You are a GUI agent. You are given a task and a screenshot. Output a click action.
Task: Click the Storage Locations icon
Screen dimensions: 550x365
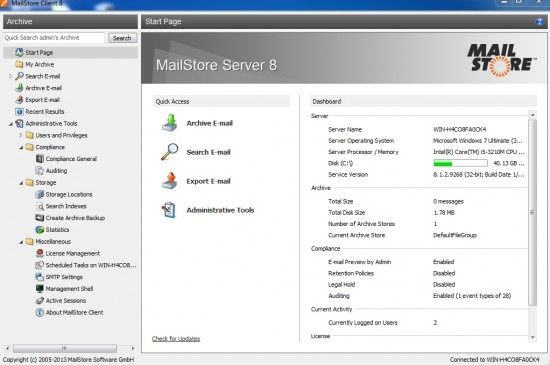40,194
